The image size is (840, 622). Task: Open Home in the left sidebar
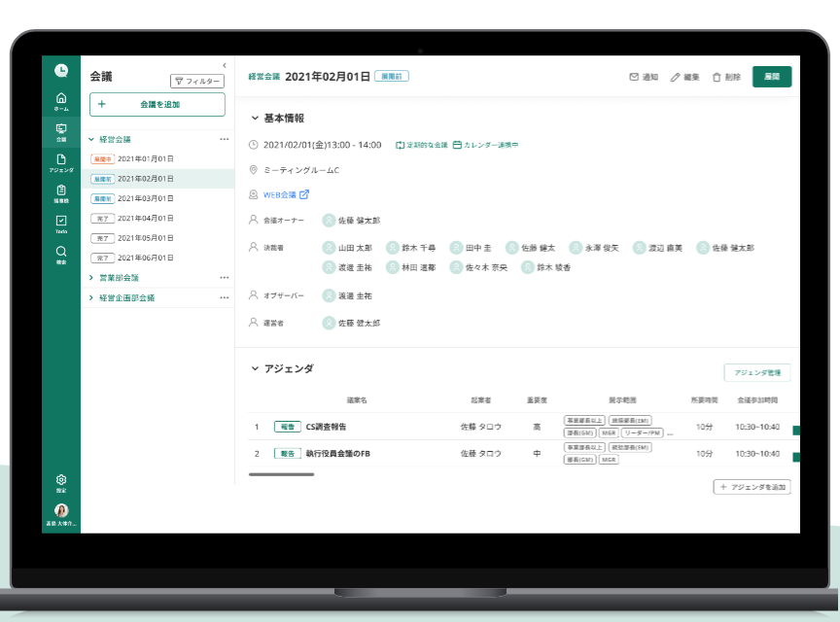point(61,100)
